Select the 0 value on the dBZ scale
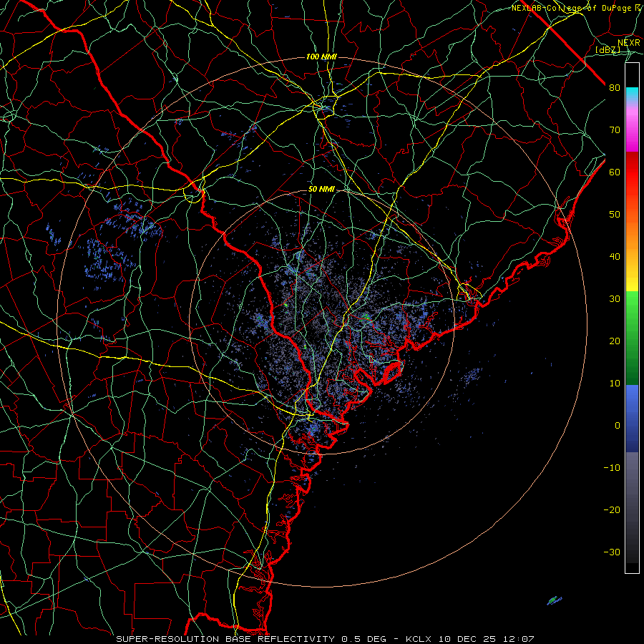 click(618, 426)
